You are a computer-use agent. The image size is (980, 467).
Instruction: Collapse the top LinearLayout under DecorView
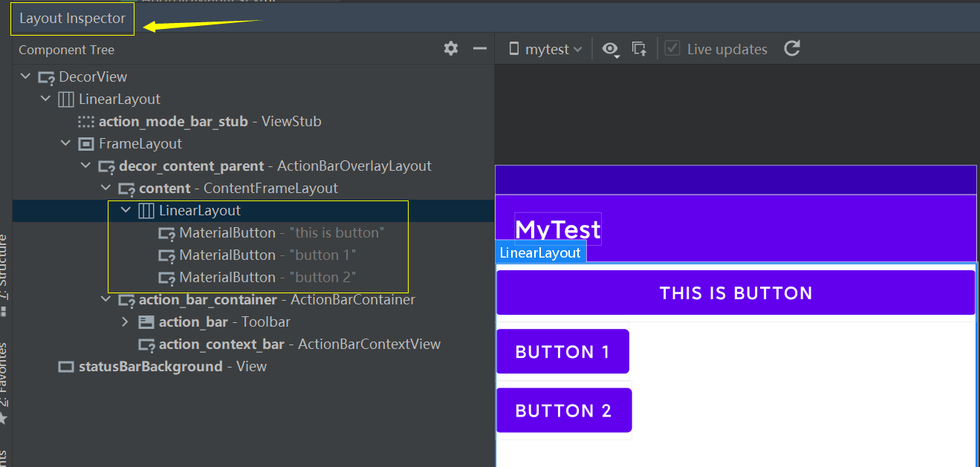click(x=46, y=99)
